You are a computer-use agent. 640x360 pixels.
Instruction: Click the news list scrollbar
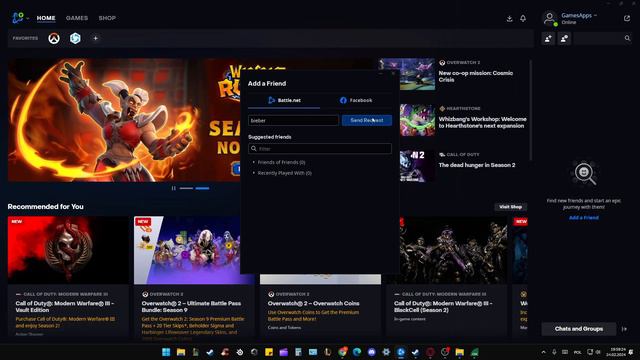coord(531,110)
